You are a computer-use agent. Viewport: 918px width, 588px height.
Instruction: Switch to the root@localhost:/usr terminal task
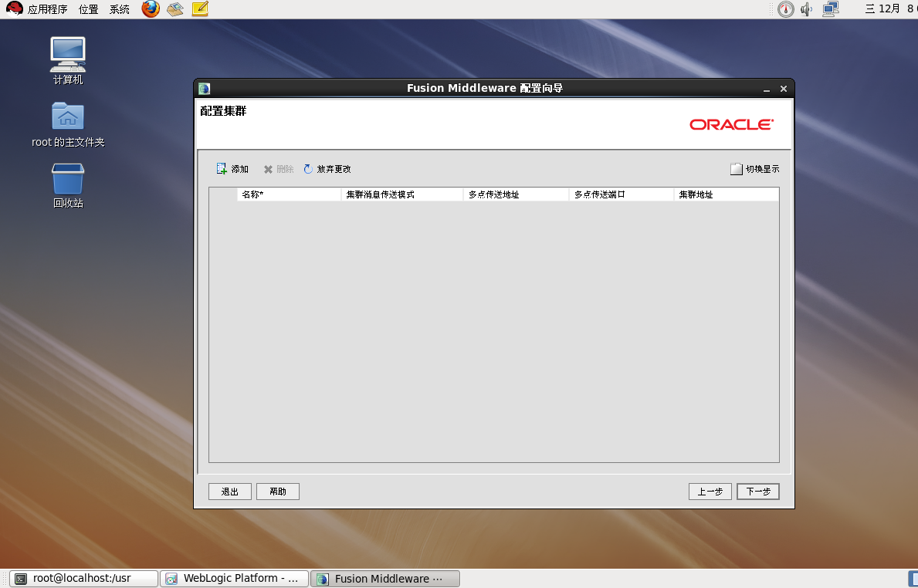coord(83,578)
